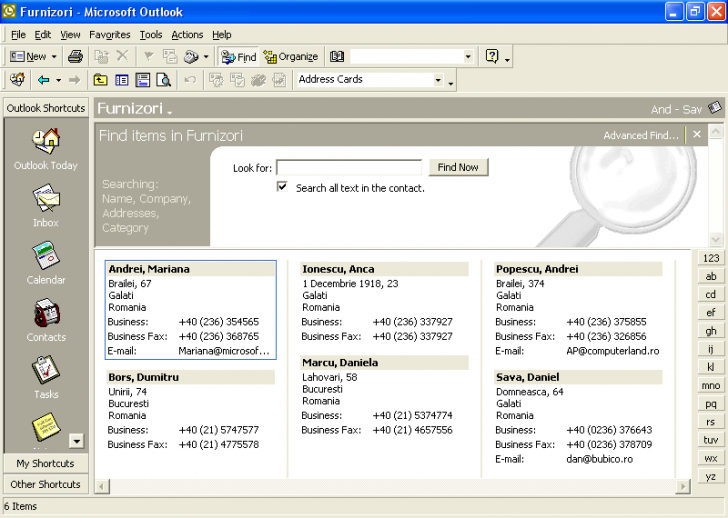Click the Back arrow in the toolbar

click(x=43, y=80)
